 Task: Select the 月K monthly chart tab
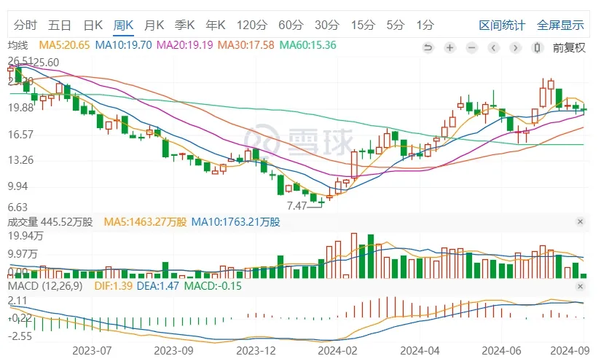154,25
